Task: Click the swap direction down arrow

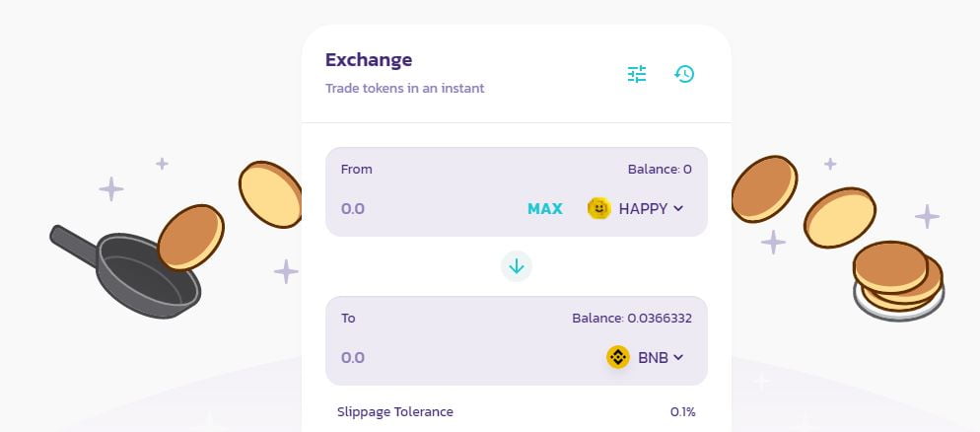Action: coord(517,265)
